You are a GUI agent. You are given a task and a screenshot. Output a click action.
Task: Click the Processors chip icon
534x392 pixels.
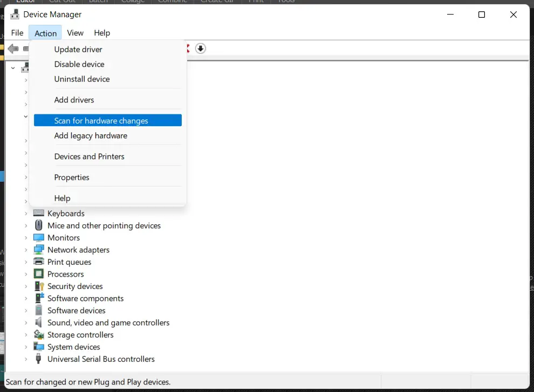tap(38, 274)
